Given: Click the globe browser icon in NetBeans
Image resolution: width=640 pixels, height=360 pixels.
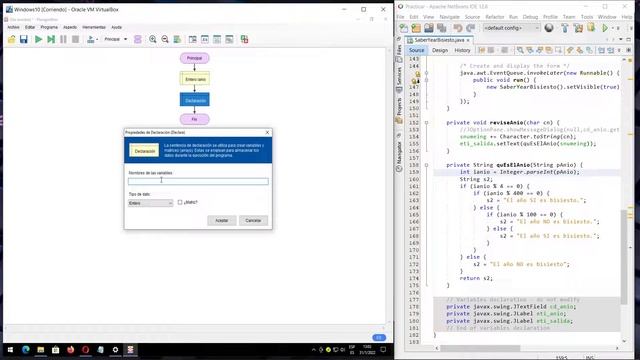Looking at the screenshot, I should pyautogui.click(x=549, y=28).
